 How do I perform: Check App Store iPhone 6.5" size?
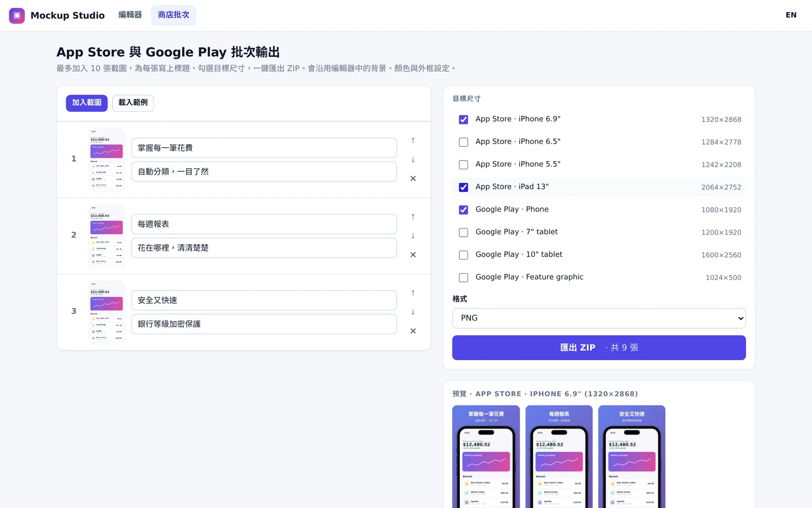[x=463, y=142]
